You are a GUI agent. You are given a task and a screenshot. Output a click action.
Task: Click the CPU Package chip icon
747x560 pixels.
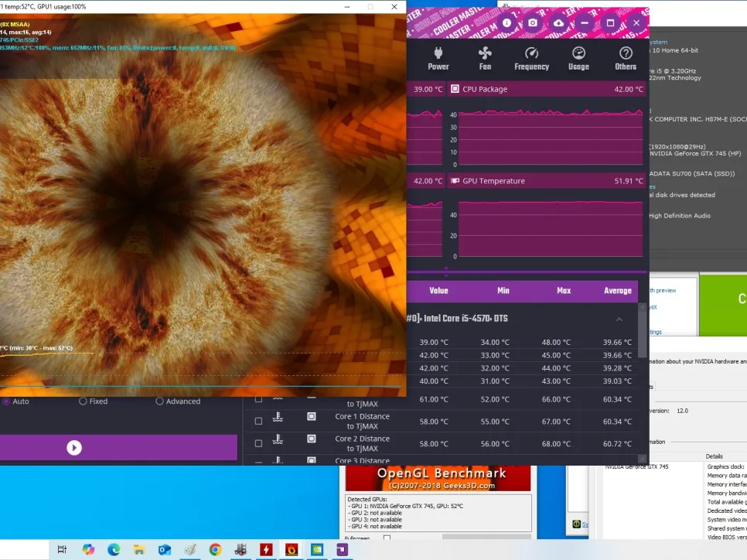click(x=455, y=89)
